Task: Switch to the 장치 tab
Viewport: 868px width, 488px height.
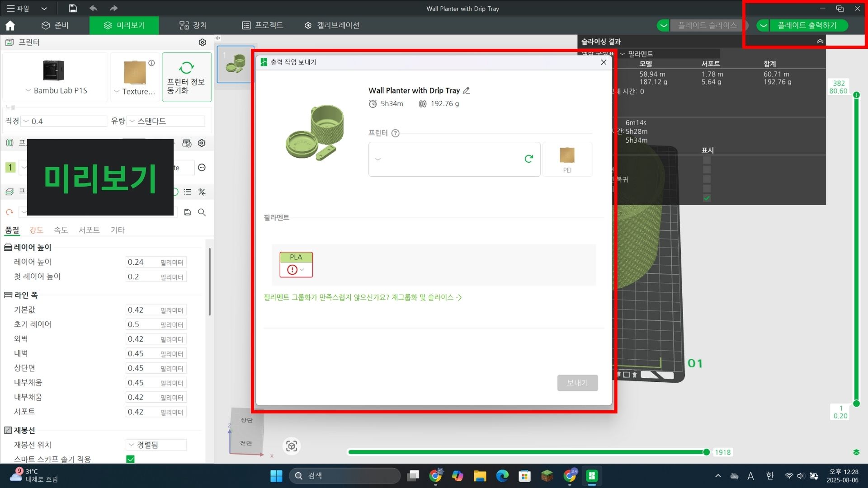Action: [193, 25]
